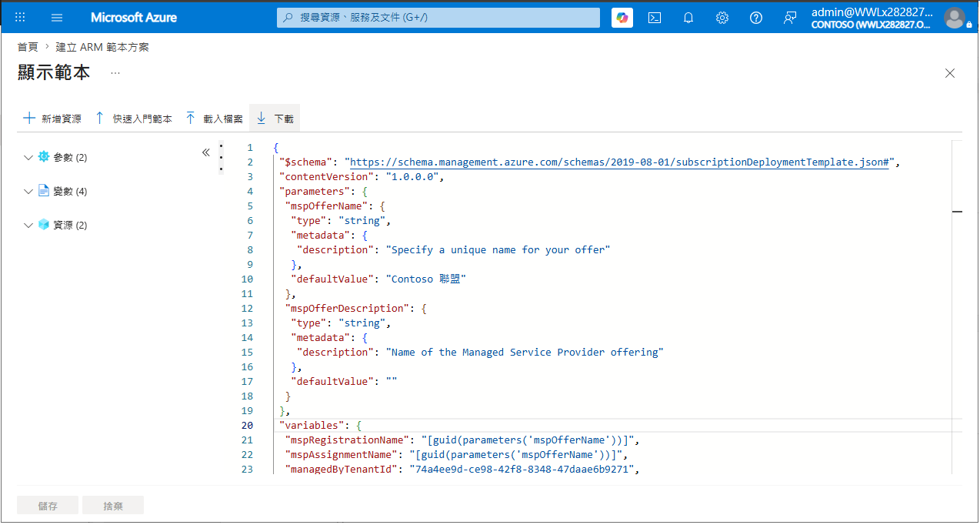The image size is (980, 525).
Task: Click 快速入門範本 toolbar button
Action: (133, 119)
